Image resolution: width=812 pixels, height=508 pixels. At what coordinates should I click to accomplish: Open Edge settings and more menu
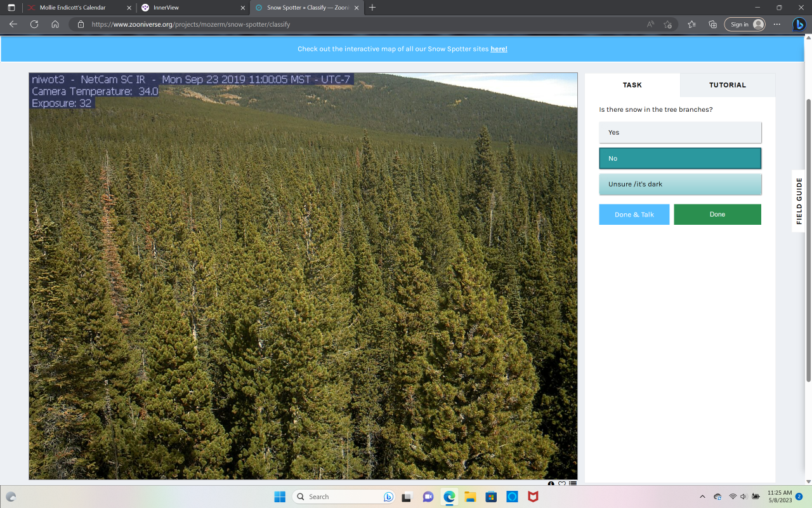pyautogui.click(x=777, y=24)
